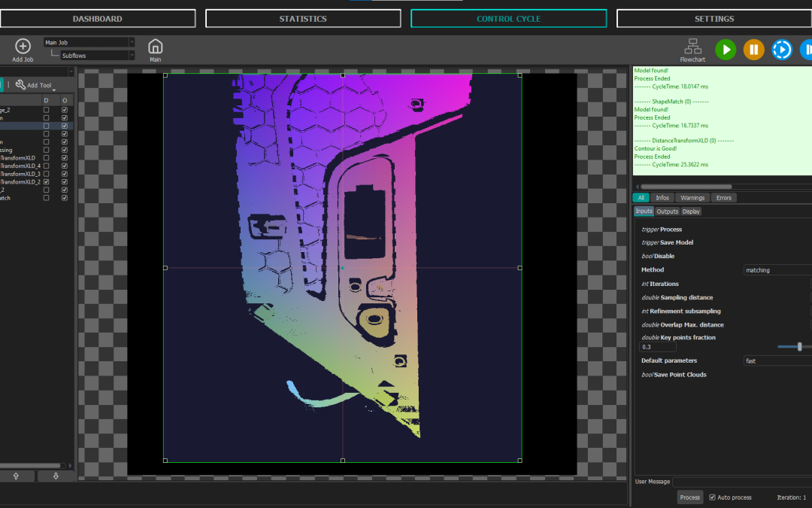This screenshot has height=508, width=812.
Task: Pause the cycle with the orange pause button
Action: (x=754, y=50)
